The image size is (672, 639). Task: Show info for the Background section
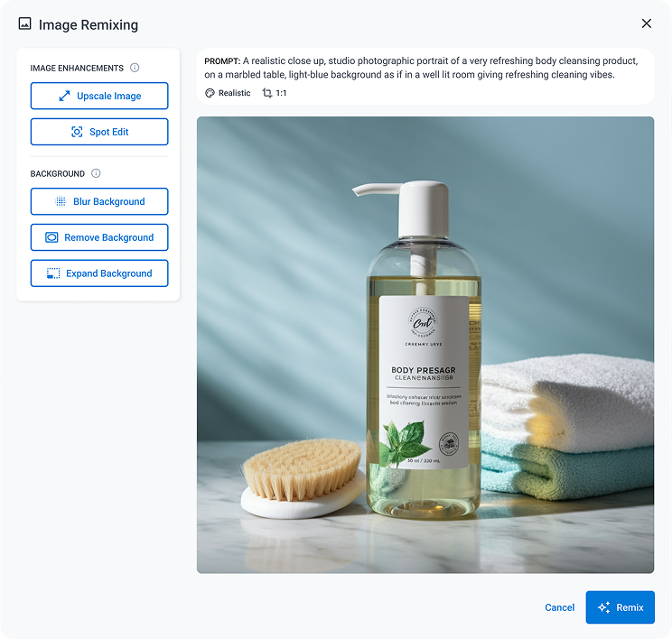tap(96, 173)
